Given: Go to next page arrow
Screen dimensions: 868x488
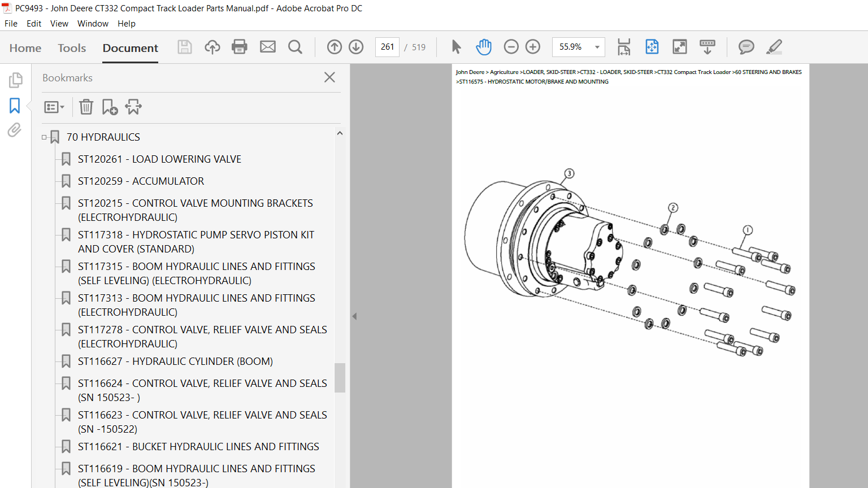Looking at the screenshot, I should click(356, 47).
